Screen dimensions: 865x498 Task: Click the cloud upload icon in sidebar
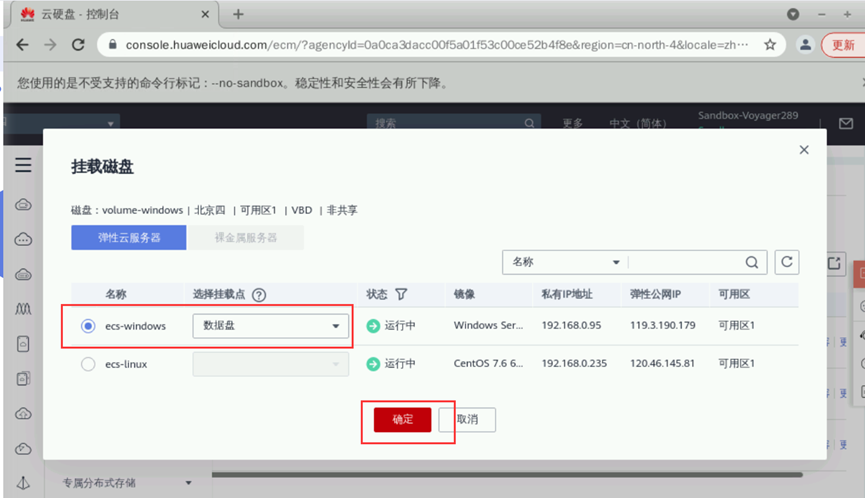23,414
